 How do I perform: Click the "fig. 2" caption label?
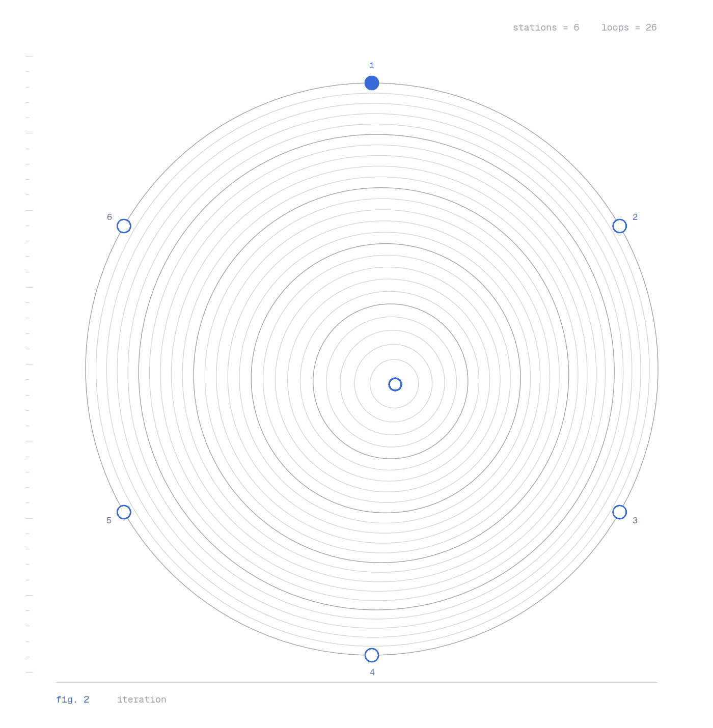(73, 699)
